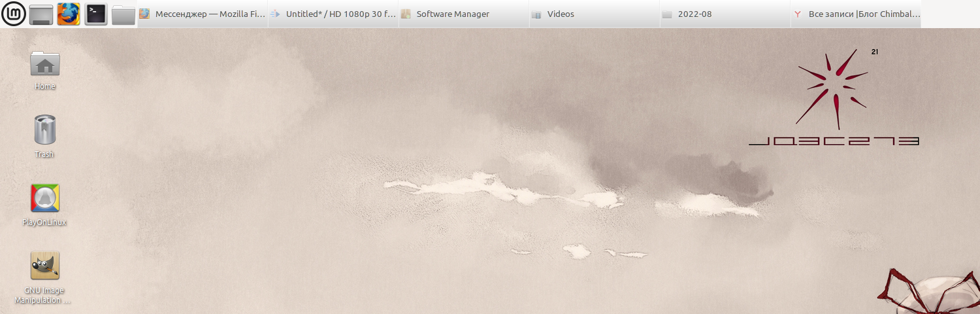Viewport: 980px width, 314px height.
Task: Switch to the Untitled HD 1080p window
Action: click(333, 14)
